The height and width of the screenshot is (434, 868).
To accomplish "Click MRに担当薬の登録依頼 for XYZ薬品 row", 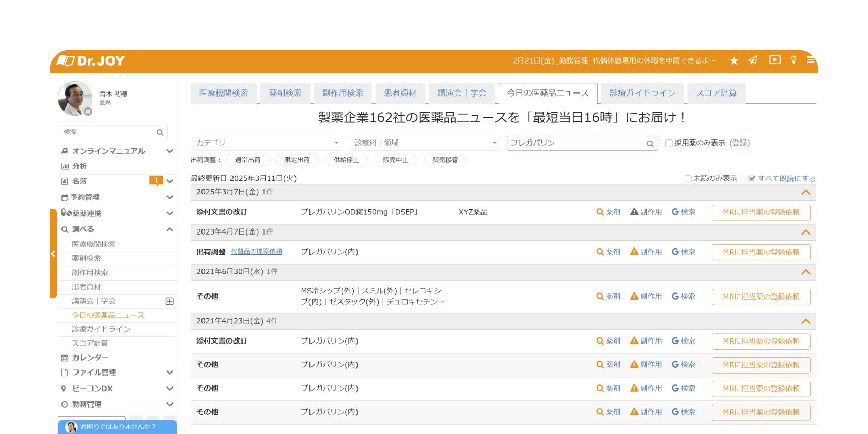I will (761, 212).
